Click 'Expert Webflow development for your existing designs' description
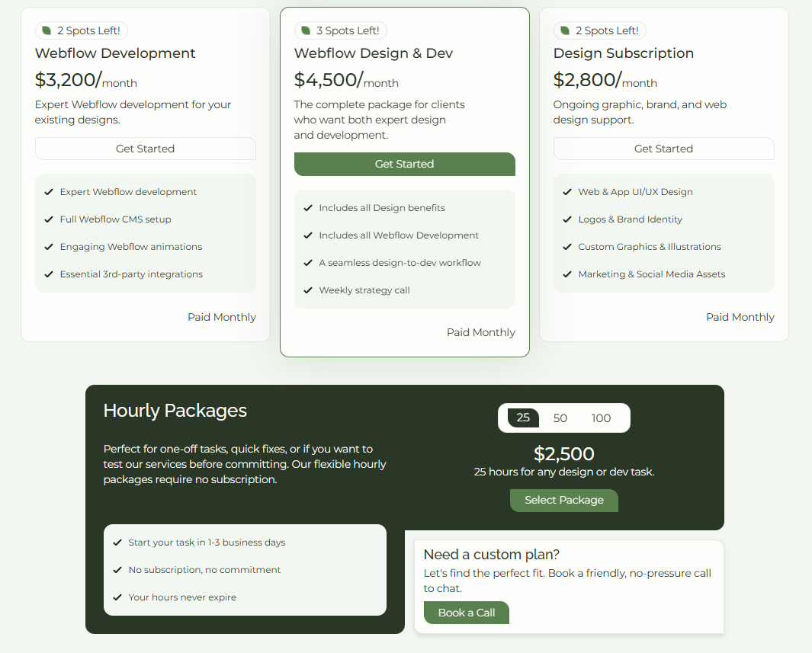 coord(133,112)
